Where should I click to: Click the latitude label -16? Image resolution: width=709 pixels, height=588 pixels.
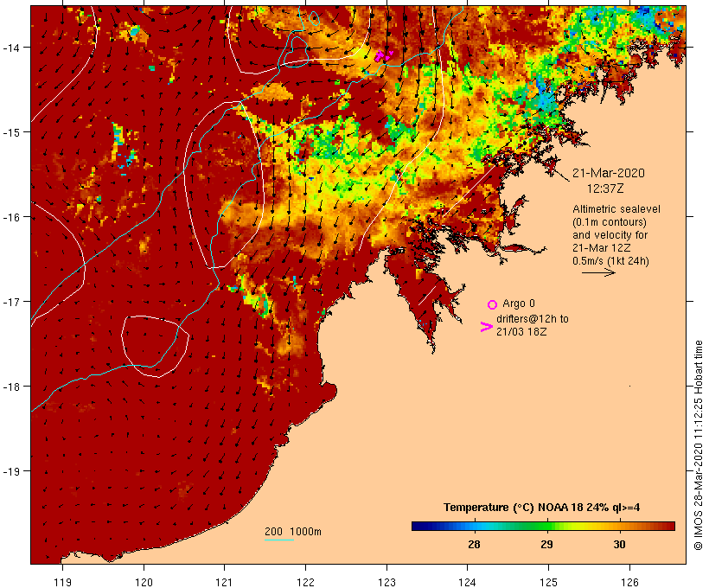pyautogui.click(x=11, y=217)
